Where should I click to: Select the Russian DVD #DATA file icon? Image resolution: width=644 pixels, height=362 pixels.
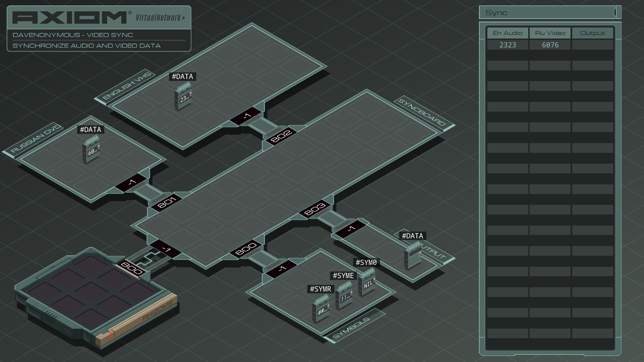coord(91,150)
